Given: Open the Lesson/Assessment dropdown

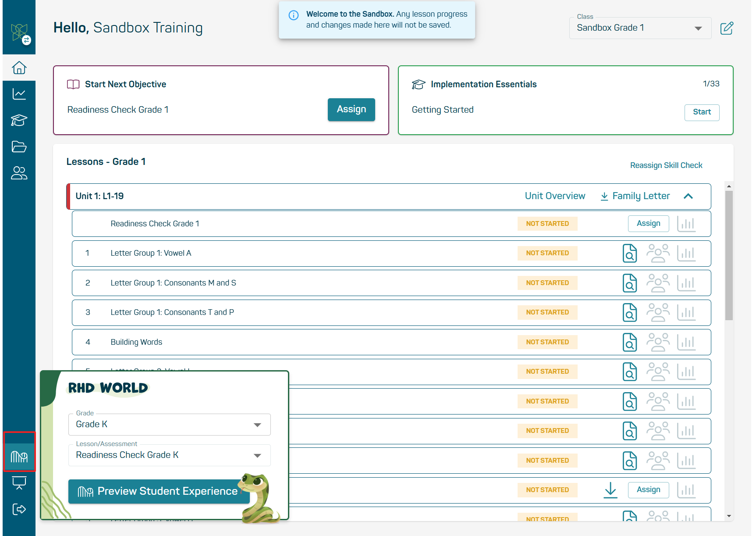Looking at the screenshot, I should [258, 455].
